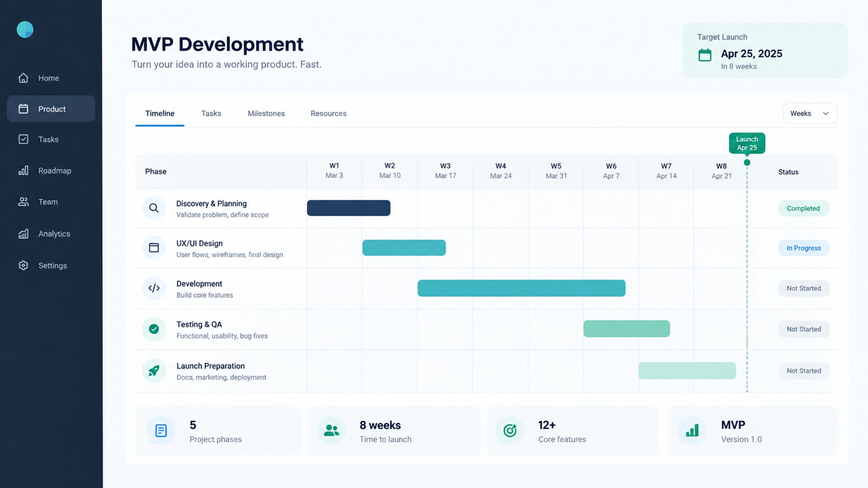Click the Home house icon

click(x=23, y=78)
